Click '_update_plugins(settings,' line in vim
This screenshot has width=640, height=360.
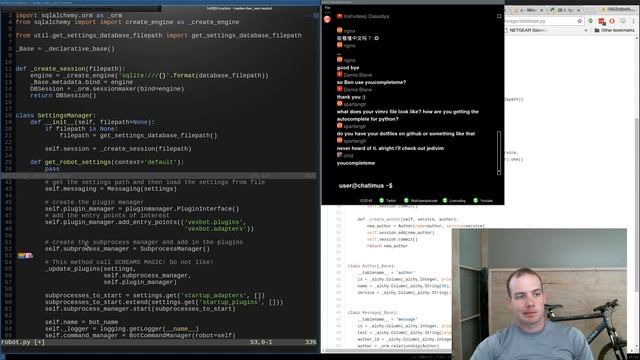(x=90, y=269)
